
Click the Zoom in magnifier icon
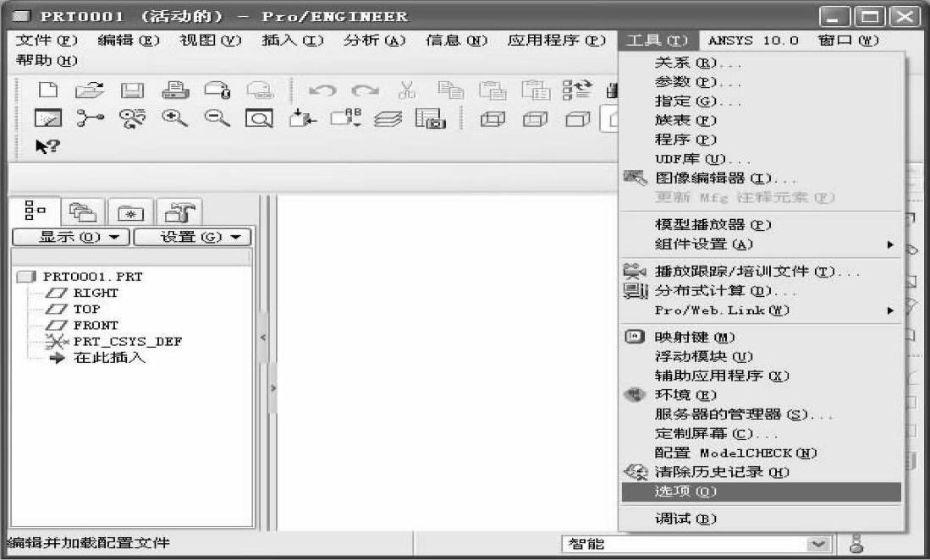175,118
